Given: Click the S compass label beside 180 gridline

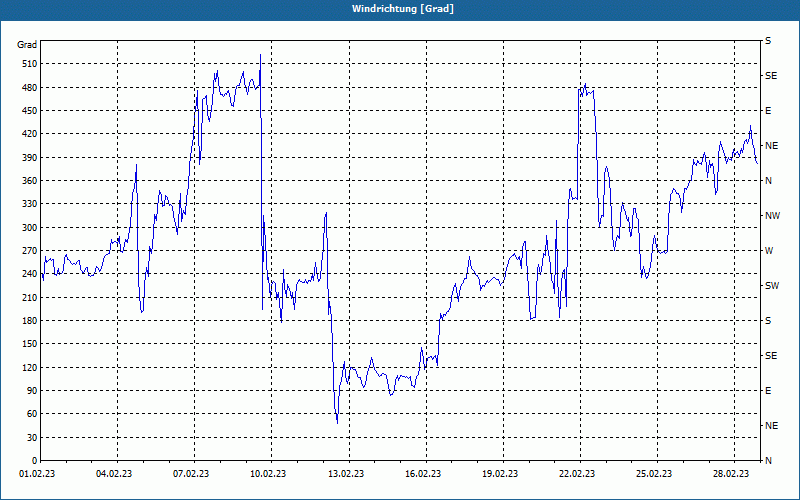Looking at the screenshot, I should (768, 320).
